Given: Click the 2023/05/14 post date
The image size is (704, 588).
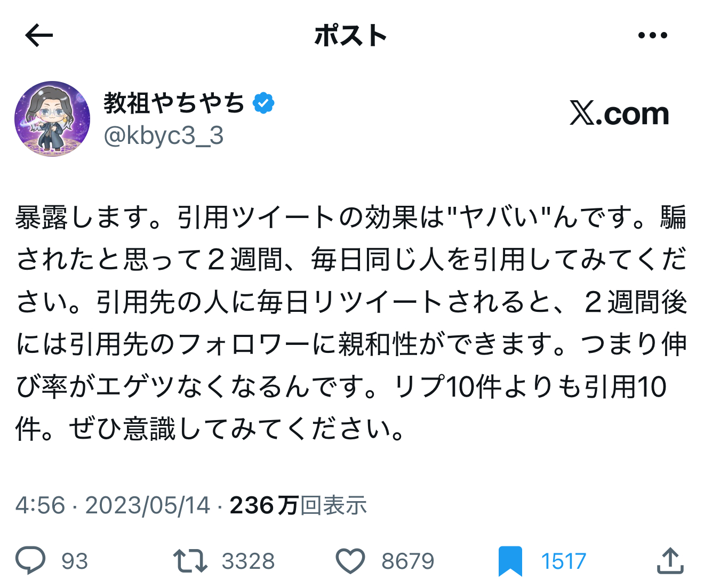Looking at the screenshot, I should (148, 505).
